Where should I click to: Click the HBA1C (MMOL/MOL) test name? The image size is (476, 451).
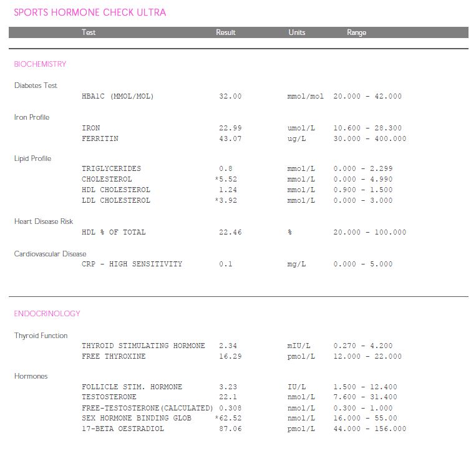117,97
